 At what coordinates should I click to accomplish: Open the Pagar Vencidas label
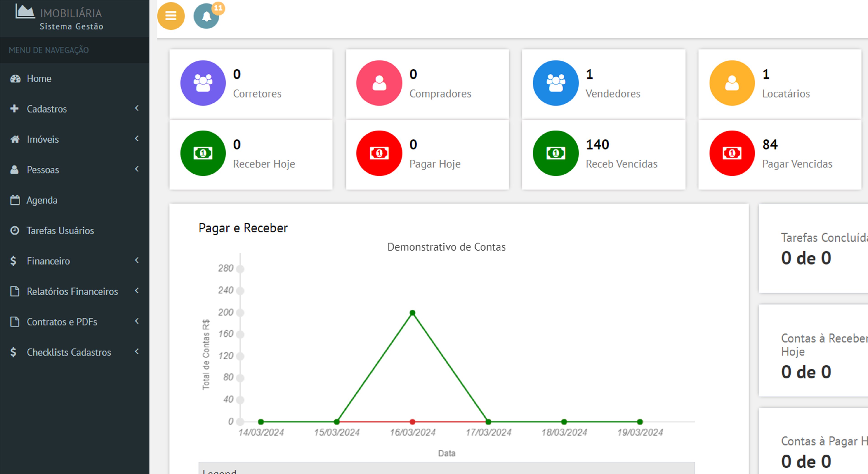(797, 164)
